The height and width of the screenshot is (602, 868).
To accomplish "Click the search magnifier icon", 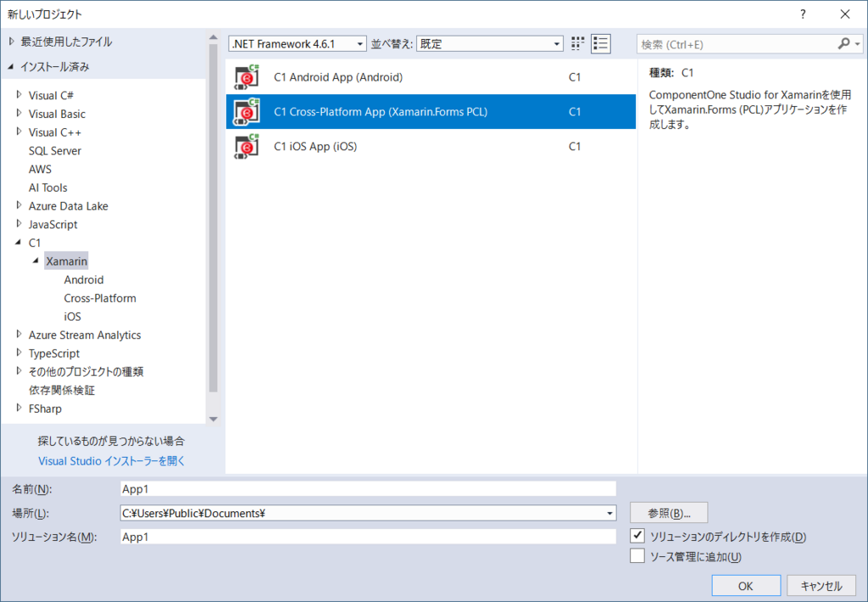I will [x=843, y=44].
